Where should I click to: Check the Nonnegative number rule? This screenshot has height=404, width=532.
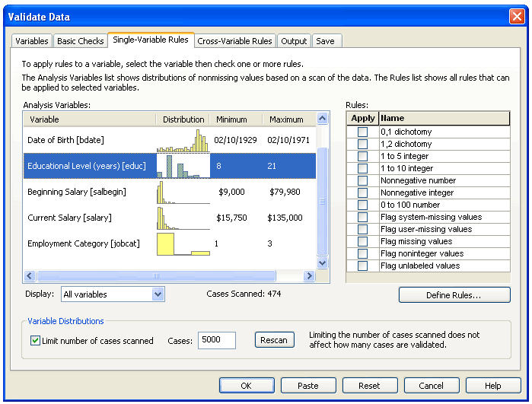point(363,181)
